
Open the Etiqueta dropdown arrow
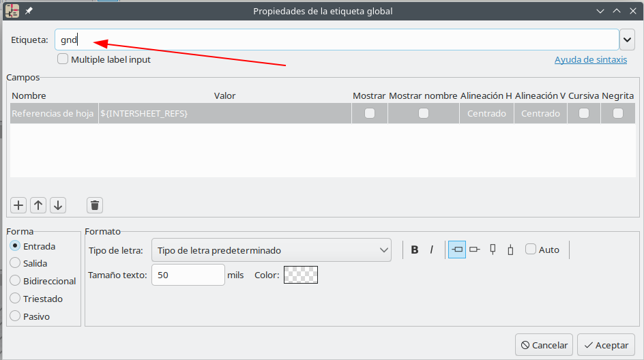tap(628, 40)
